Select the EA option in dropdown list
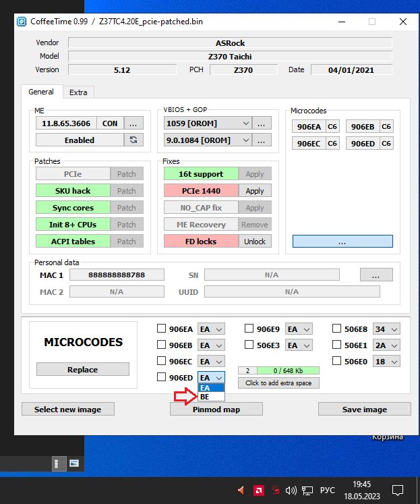This screenshot has width=420, height=504. point(211,388)
